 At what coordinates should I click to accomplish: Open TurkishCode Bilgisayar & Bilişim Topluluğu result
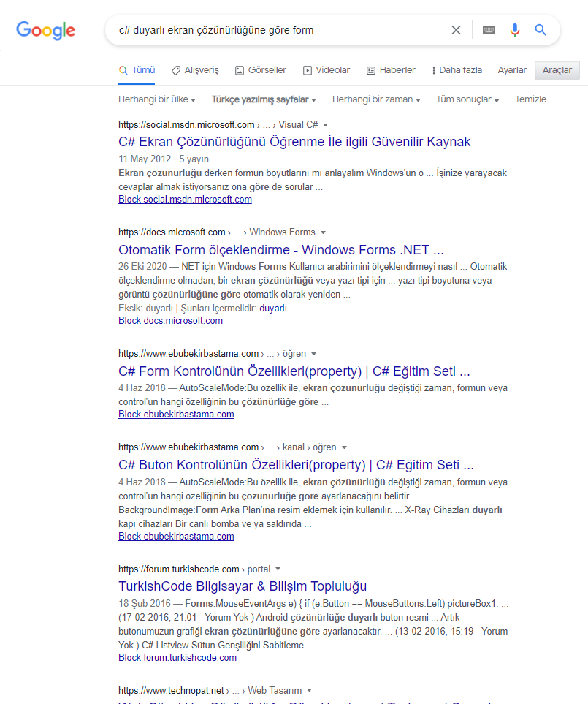(x=243, y=586)
